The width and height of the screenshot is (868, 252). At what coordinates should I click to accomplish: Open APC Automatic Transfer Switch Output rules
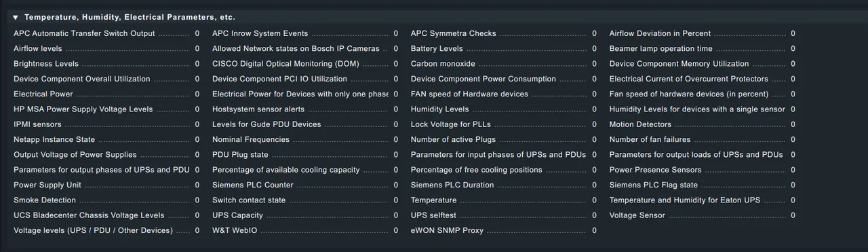pyautogui.click(x=84, y=33)
